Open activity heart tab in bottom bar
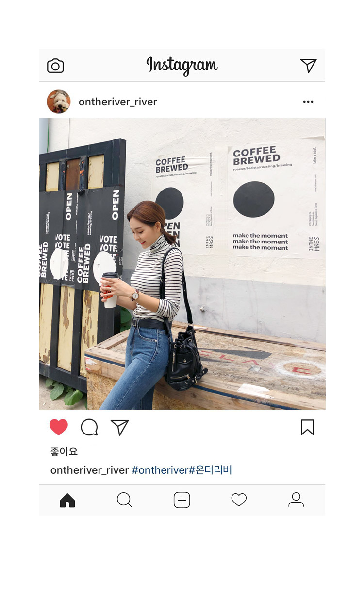 tap(239, 500)
